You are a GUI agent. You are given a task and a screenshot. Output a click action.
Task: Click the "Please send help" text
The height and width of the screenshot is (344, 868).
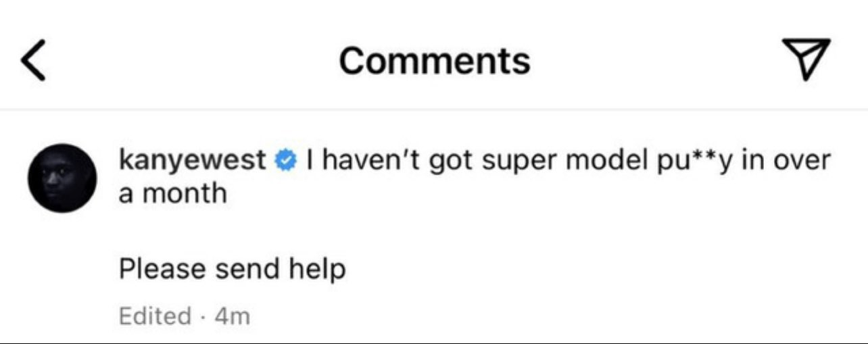232,269
